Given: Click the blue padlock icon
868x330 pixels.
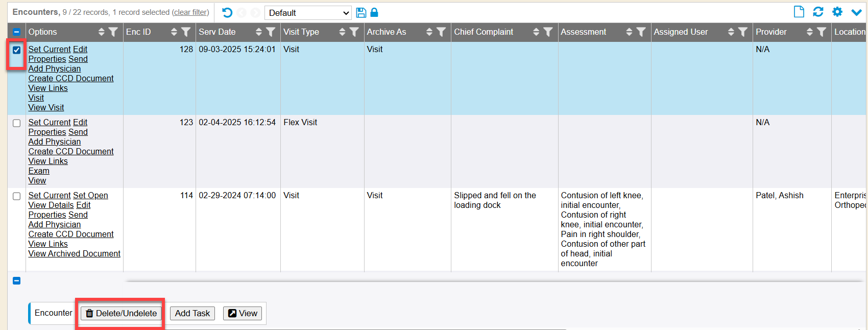Looking at the screenshot, I should [374, 13].
